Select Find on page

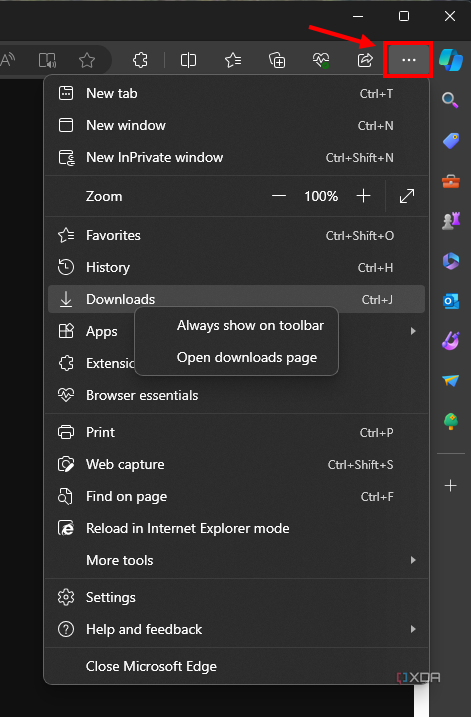click(x=236, y=497)
